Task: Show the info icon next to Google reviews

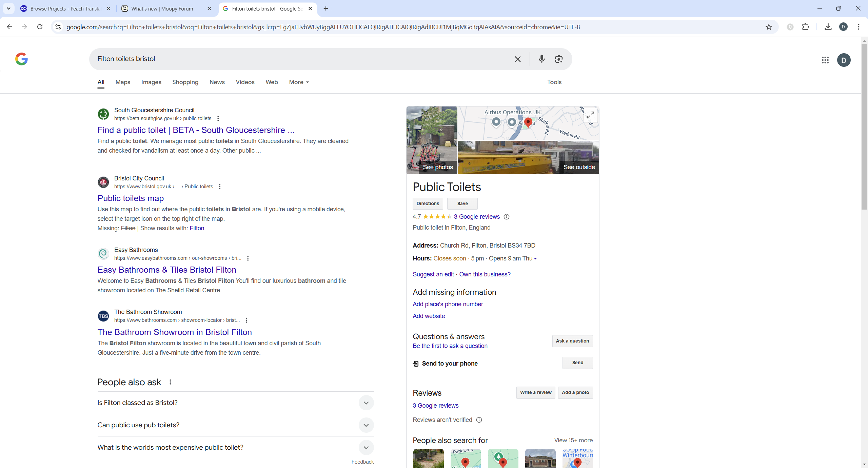Action: tap(507, 217)
